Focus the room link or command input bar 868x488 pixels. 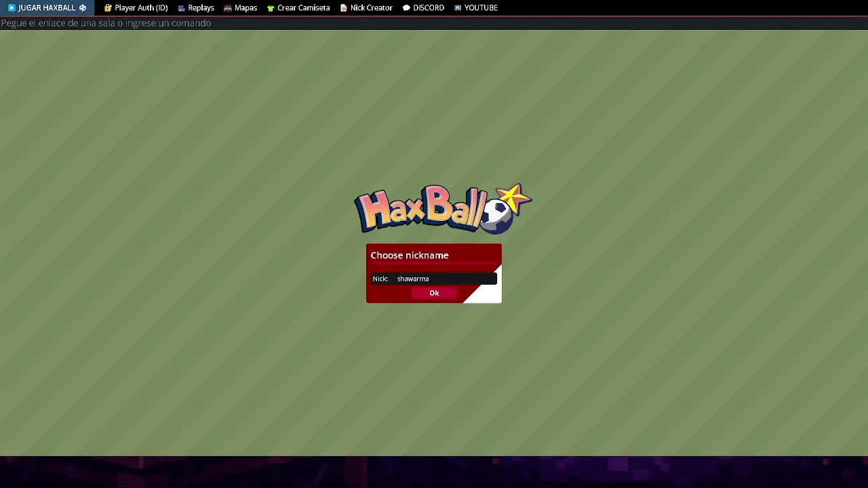click(434, 23)
